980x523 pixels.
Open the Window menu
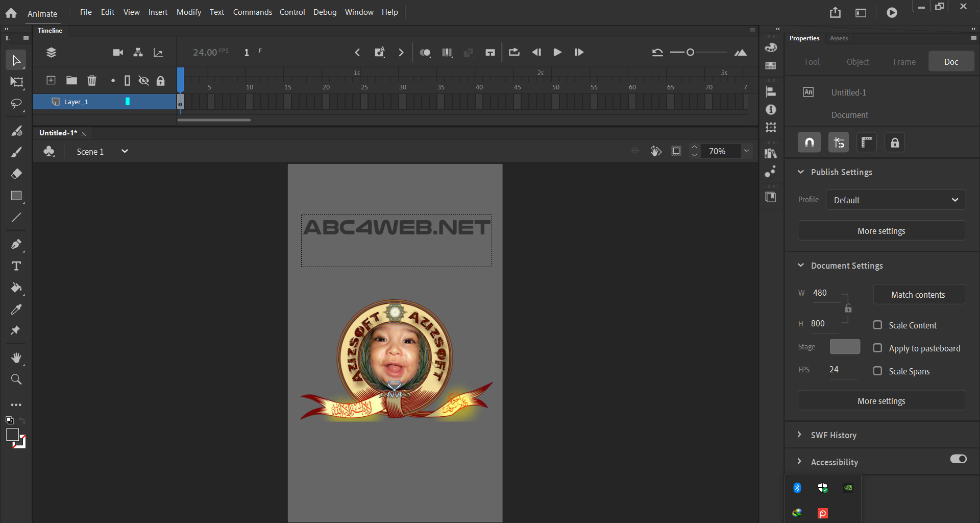pos(359,12)
